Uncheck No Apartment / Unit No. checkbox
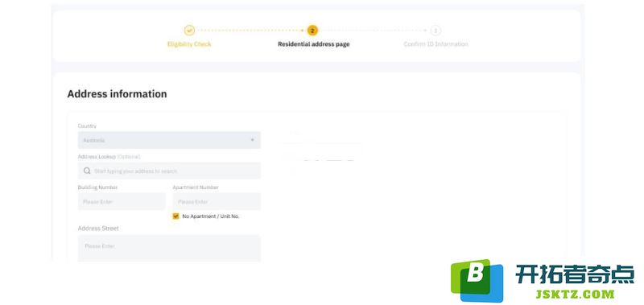This screenshot has height=305, width=644. pyautogui.click(x=175, y=216)
